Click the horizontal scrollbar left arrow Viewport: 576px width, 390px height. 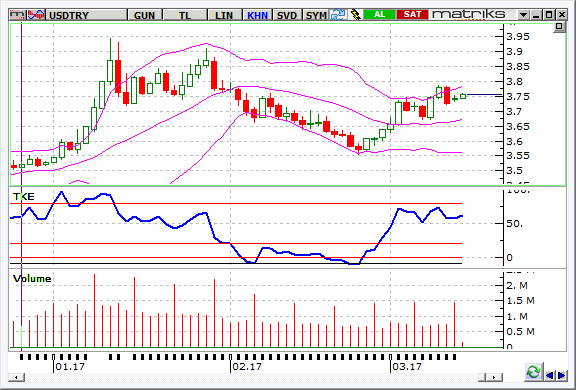point(17,377)
